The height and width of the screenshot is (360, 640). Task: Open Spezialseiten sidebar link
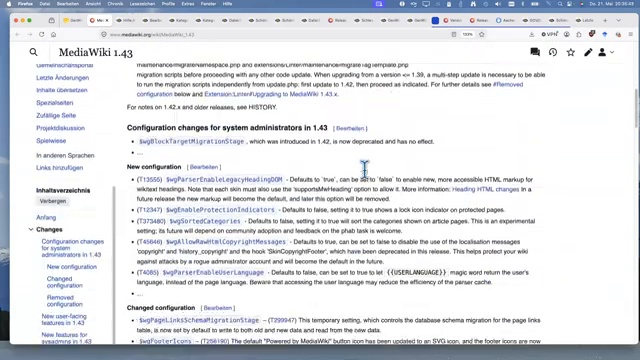tap(55, 103)
